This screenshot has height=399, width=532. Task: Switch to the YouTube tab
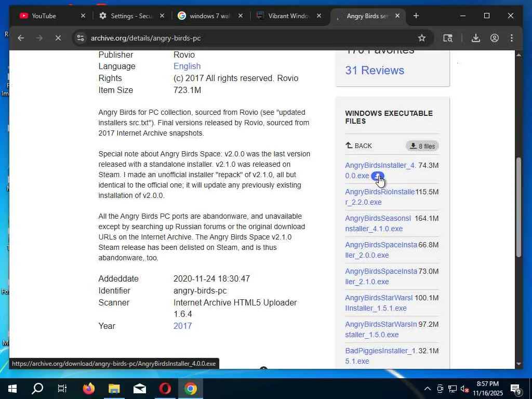point(44,16)
